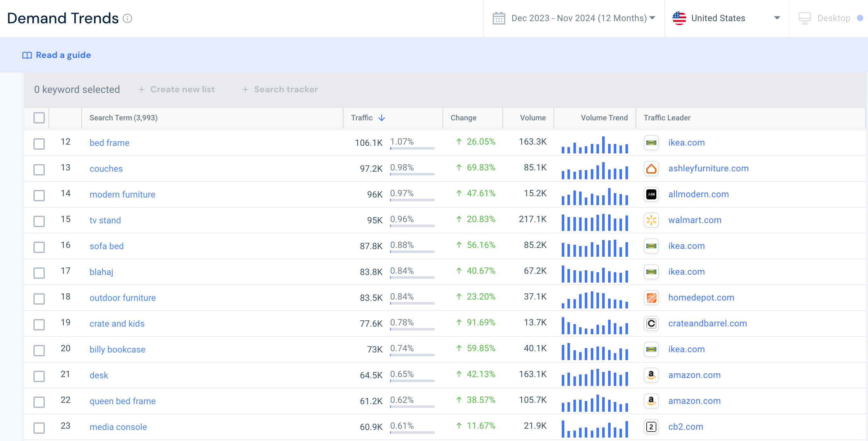Click the Ashley Furniture icon in couches row
This screenshot has height=441, width=868.
coord(651,169)
